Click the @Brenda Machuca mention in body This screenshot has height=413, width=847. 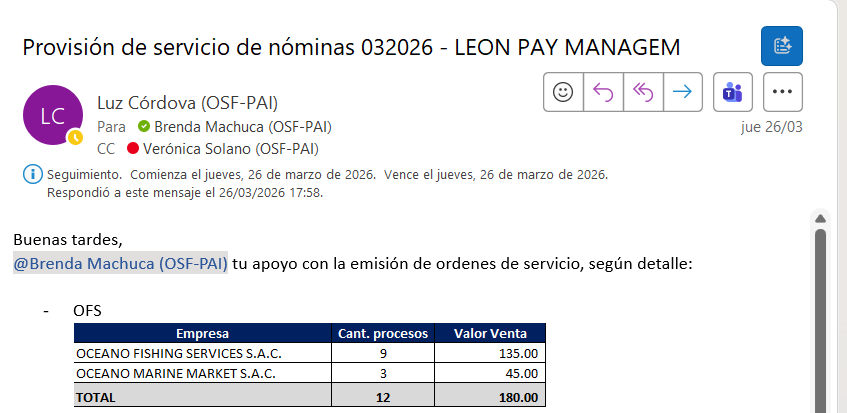(120, 264)
